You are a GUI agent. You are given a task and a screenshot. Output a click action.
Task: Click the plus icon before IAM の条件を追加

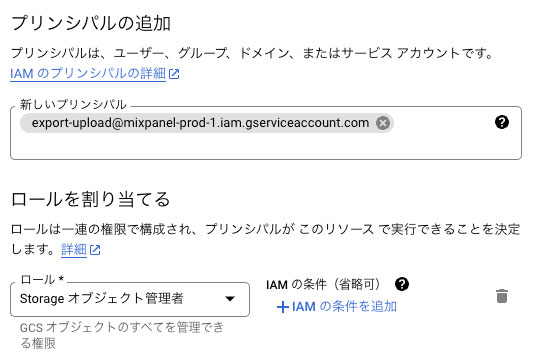pyautogui.click(x=283, y=307)
